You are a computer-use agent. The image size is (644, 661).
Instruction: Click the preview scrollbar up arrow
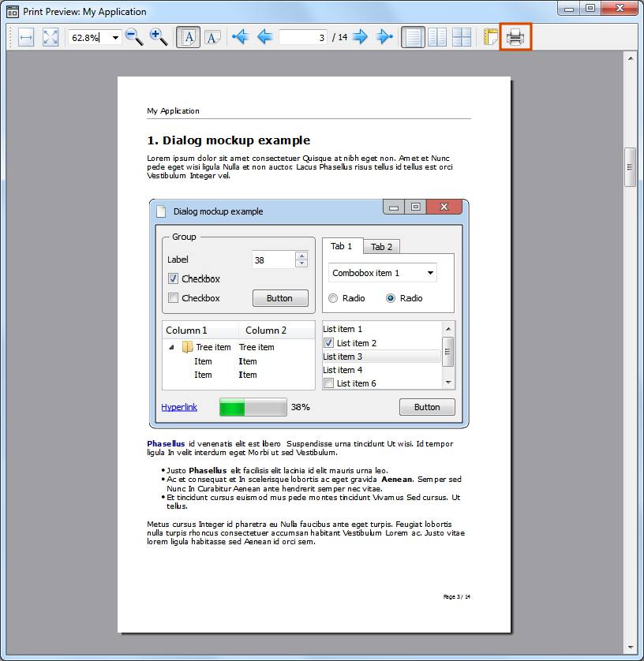[x=631, y=58]
